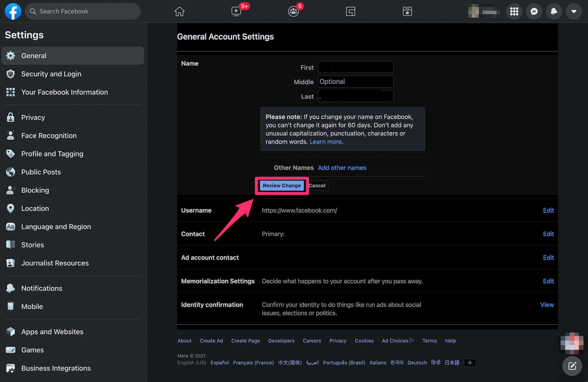Switch language to Français (France)
Viewport: 588px width, 382px height.
(x=253, y=363)
